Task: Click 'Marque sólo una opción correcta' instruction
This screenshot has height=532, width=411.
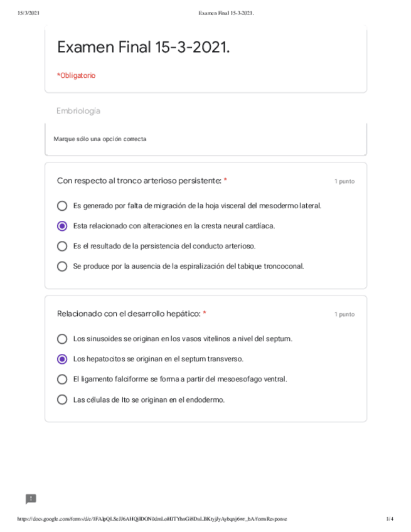Action: click(100, 139)
